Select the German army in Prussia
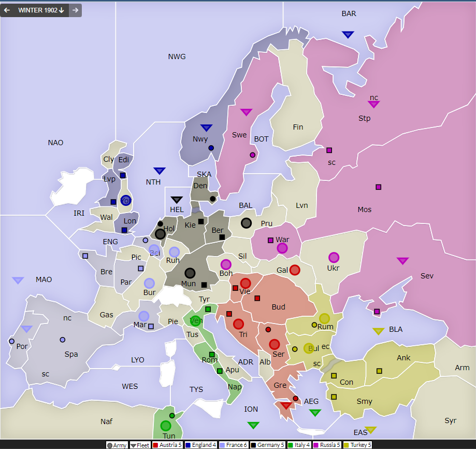Viewport: 476px width, 449px height. [246, 223]
